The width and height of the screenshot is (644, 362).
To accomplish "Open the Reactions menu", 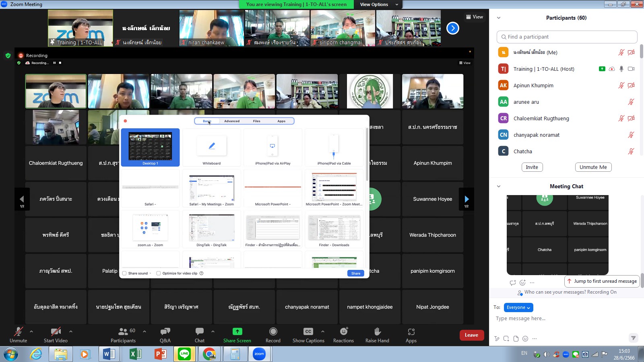I will point(343,334).
